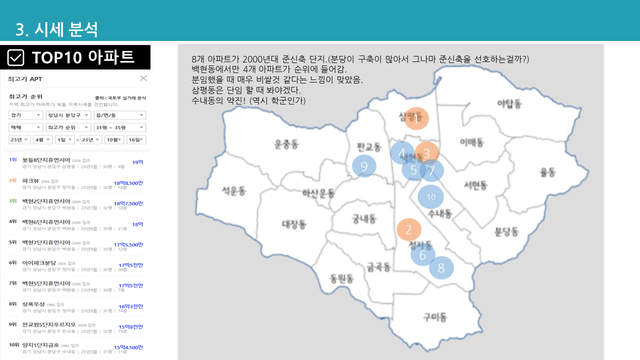Click the 궁내동 district label on map
Viewport: 640px width, 360px height.
coord(364,219)
